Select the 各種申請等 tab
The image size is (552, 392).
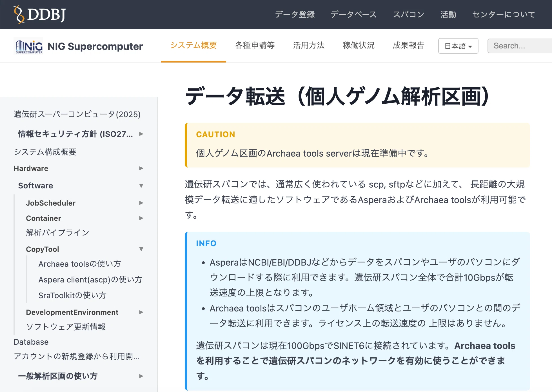tap(255, 46)
